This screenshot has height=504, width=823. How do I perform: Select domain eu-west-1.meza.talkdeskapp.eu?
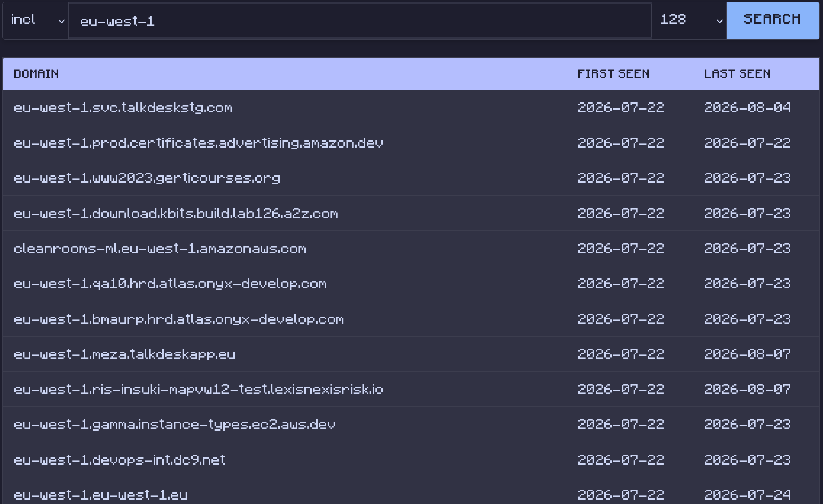coord(124,354)
